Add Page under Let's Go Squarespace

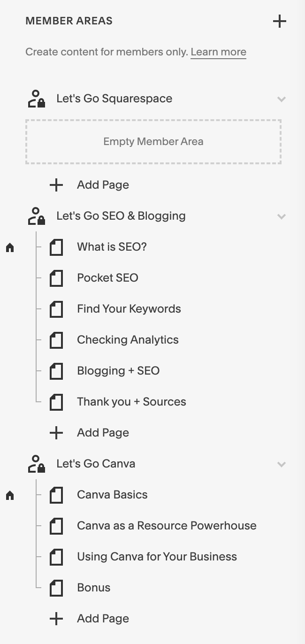point(103,185)
